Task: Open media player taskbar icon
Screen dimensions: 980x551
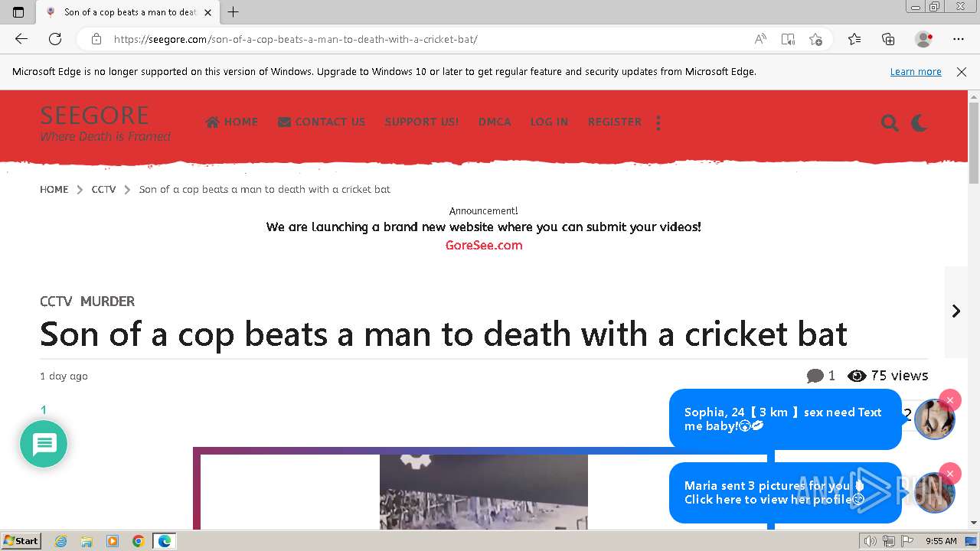Action: click(113, 541)
